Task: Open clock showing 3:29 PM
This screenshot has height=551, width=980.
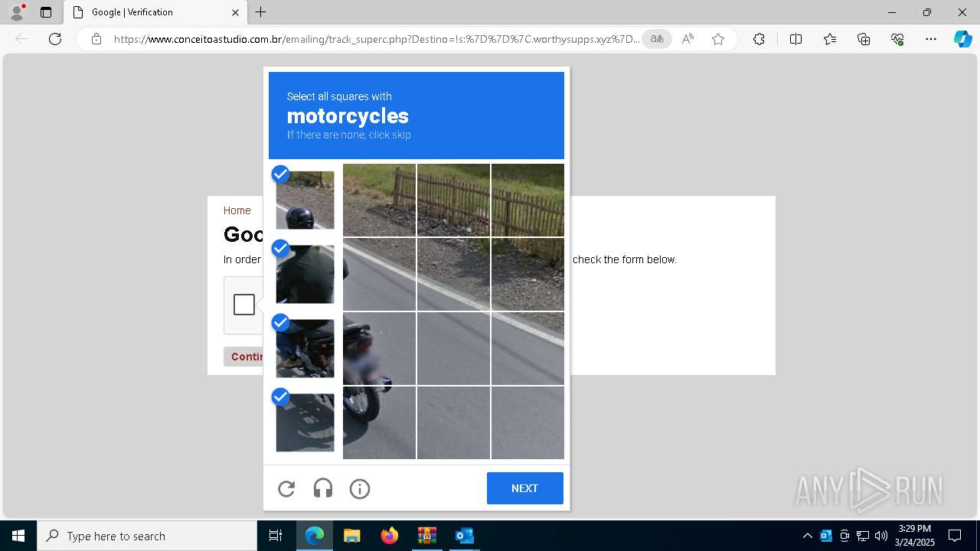Action: tap(915, 536)
